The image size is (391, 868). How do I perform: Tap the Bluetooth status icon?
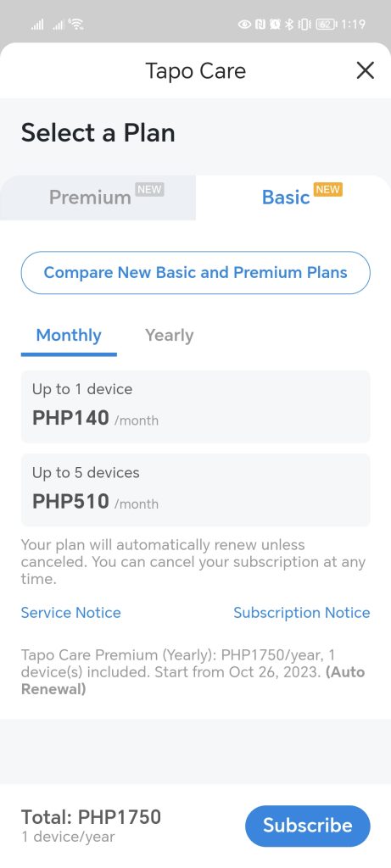tap(288, 25)
